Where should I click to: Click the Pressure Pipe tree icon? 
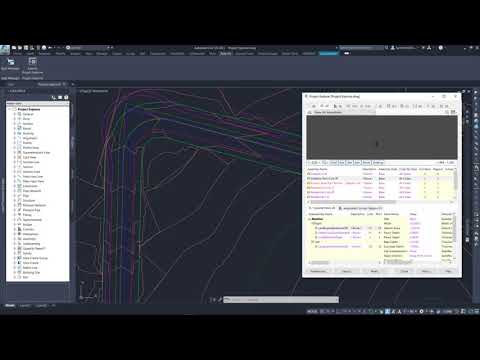[x=19, y=210]
